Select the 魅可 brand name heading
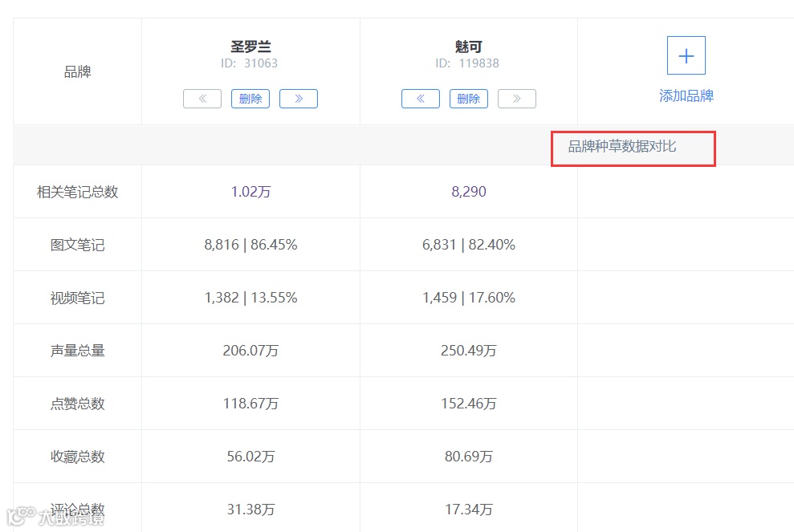This screenshot has height=532, width=794. tap(469, 47)
